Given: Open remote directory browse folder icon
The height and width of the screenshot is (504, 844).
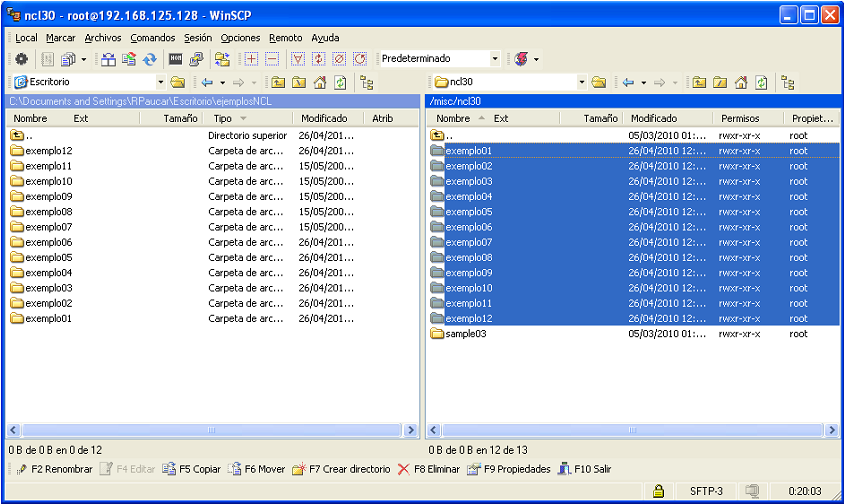Looking at the screenshot, I should pos(599,82).
